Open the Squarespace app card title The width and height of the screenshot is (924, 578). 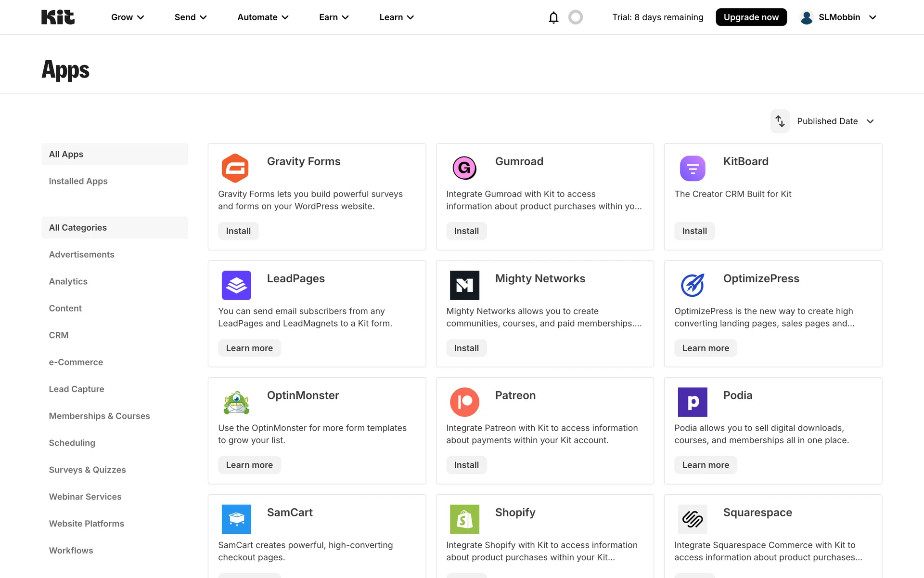757,512
